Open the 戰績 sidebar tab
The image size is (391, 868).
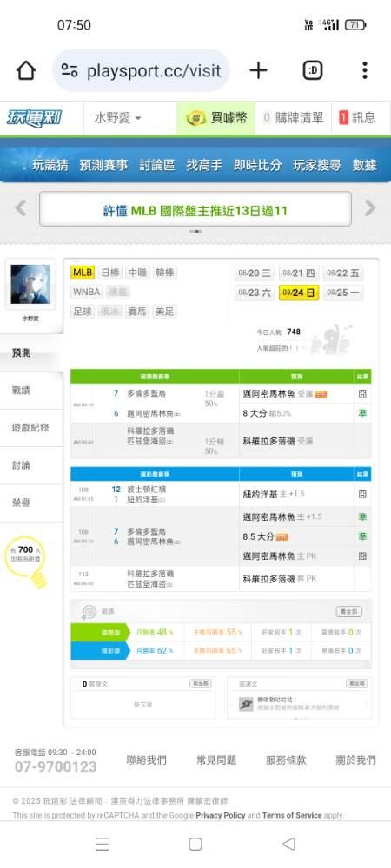coord(21,391)
